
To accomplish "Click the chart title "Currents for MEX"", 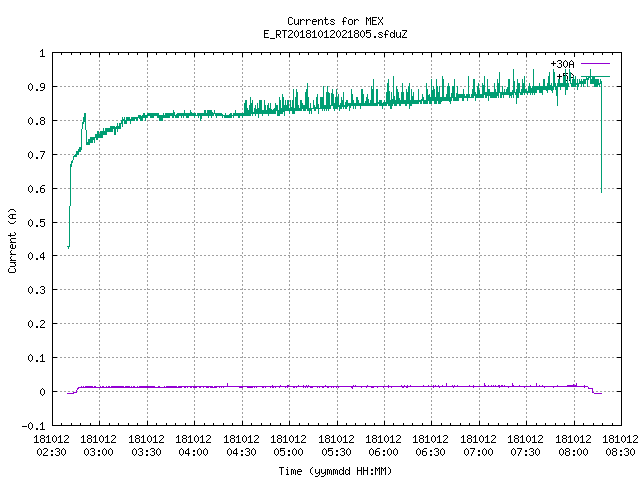I will click(x=335, y=21).
